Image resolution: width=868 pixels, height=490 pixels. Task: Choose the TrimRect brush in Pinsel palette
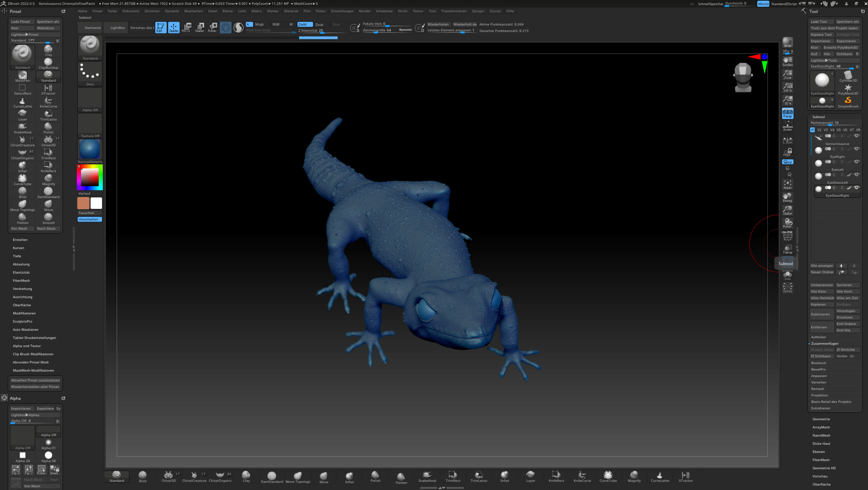[x=48, y=154]
